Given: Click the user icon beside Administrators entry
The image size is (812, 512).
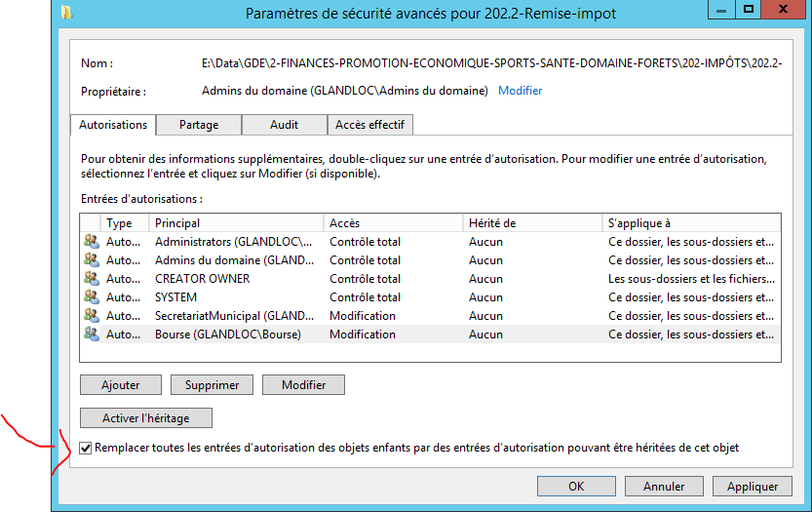Looking at the screenshot, I should point(92,242).
